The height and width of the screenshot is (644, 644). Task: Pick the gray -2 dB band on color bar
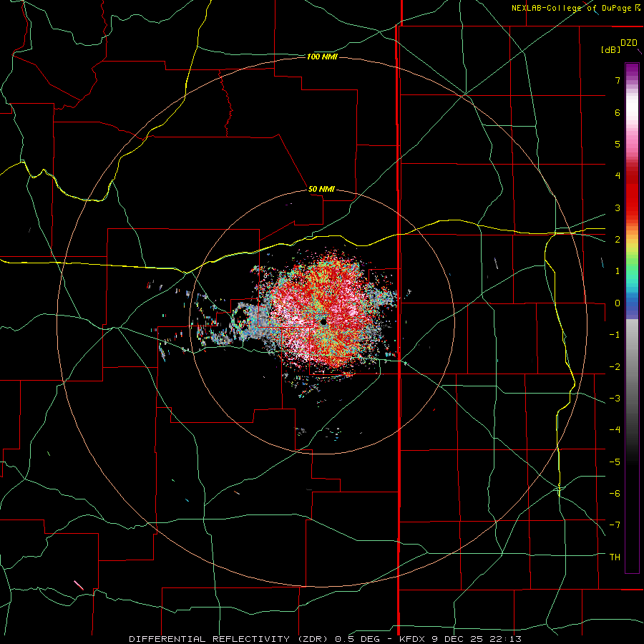click(x=632, y=367)
